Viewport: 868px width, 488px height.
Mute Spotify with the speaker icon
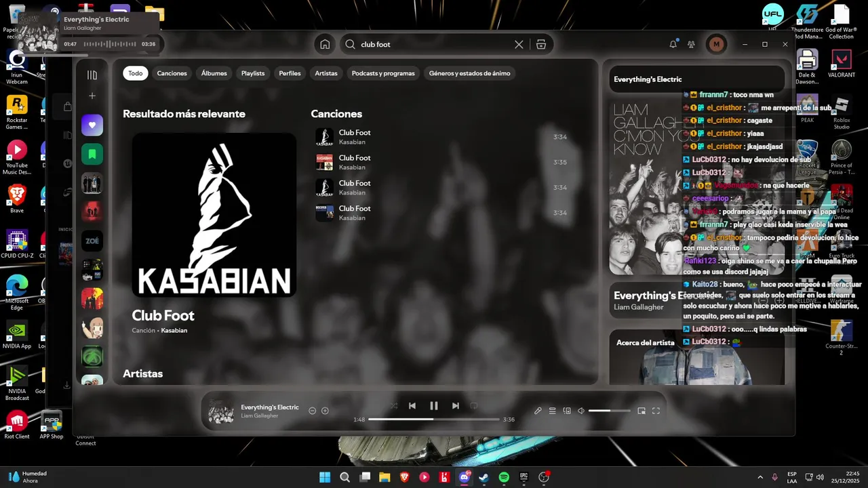pyautogui.click(x=581, y=411)
